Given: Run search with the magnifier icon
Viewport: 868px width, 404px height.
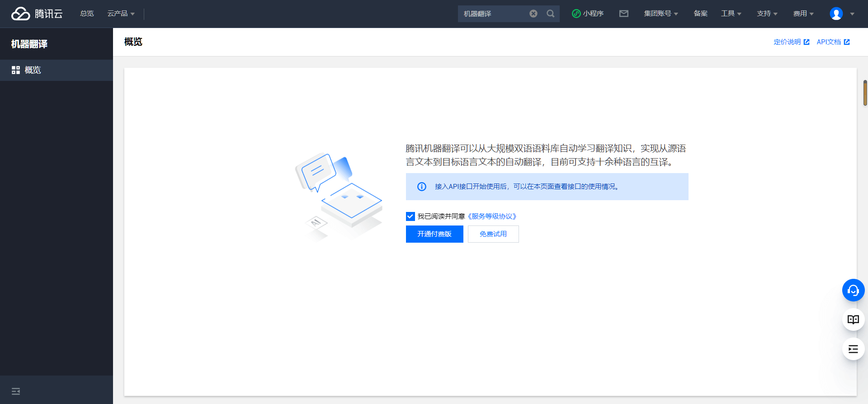Looking at the screenshot, I should point(550,14).
